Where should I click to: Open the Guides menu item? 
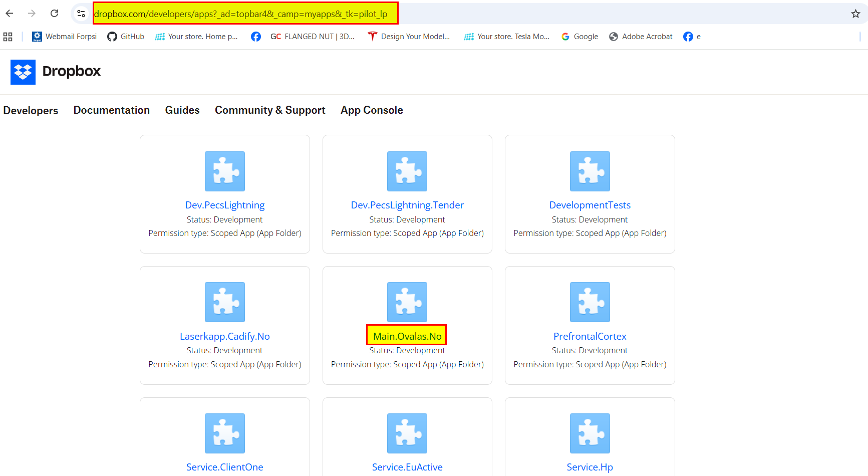point(182,110)
